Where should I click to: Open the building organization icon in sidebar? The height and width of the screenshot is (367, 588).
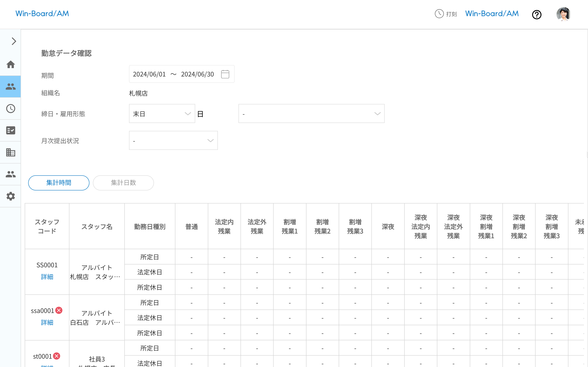[10, 153]
